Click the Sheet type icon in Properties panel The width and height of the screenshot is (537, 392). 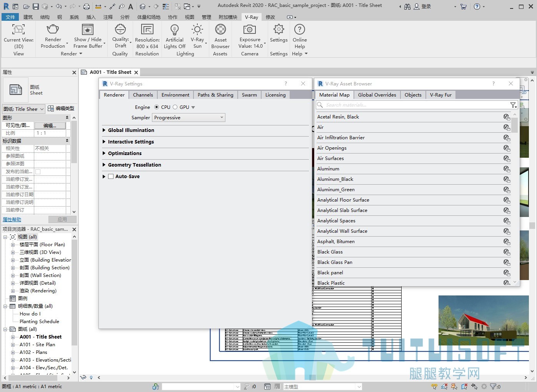coord(16,90)
